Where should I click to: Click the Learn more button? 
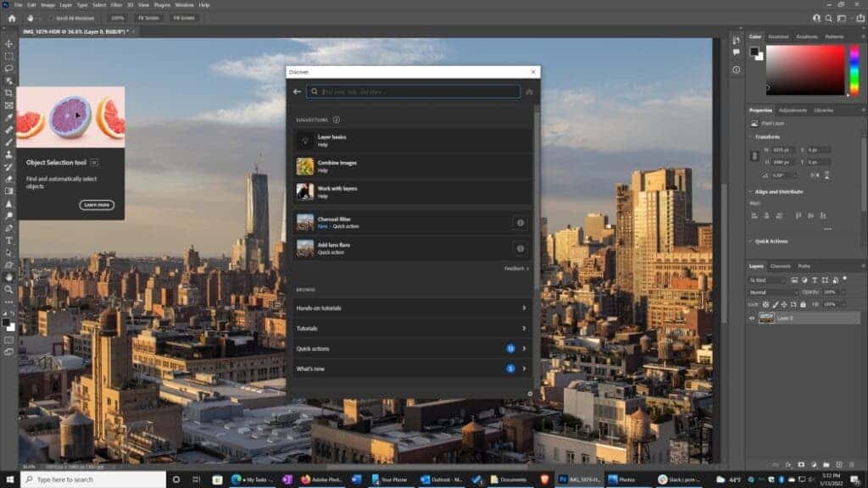97,205
